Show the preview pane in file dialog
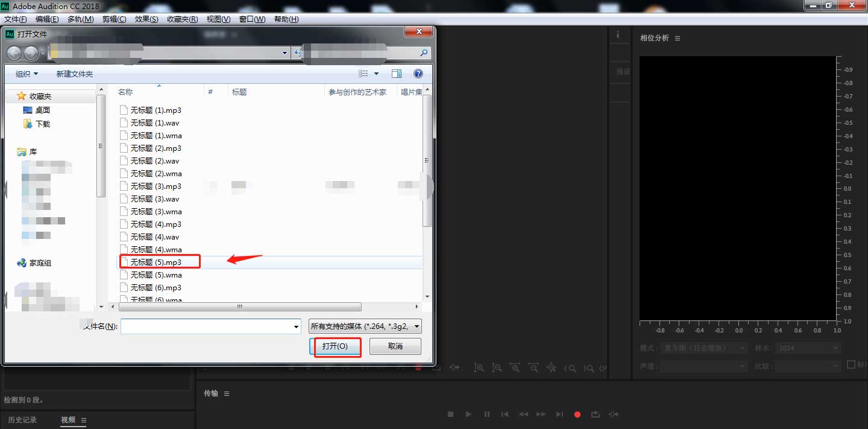Image resolution: width=868 pixels, height=429 pixels. 396,74
